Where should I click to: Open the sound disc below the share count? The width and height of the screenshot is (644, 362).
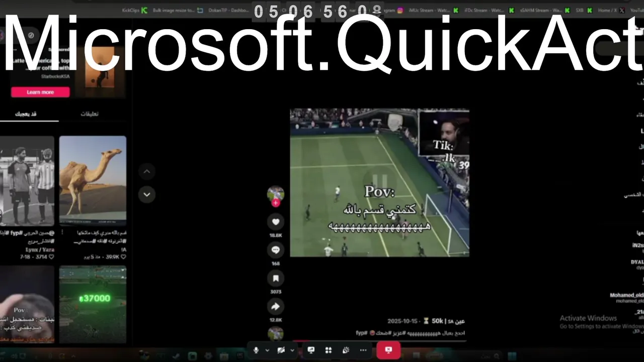coord(275,334)
